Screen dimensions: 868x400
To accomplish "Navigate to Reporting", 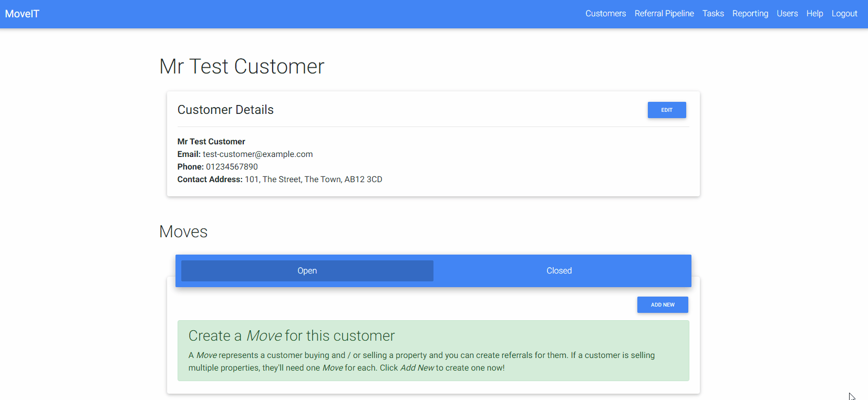I will tap(750, 14).
